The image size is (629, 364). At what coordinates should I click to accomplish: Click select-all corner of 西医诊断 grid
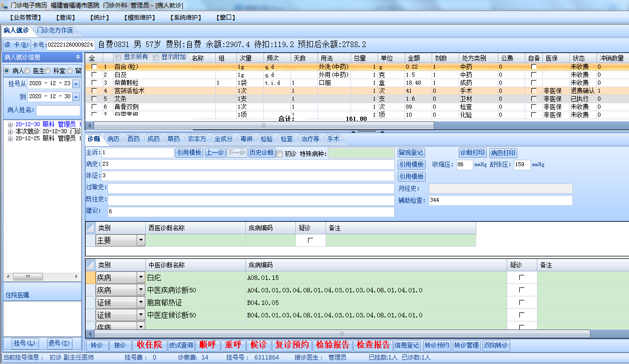tap(90, 228)
